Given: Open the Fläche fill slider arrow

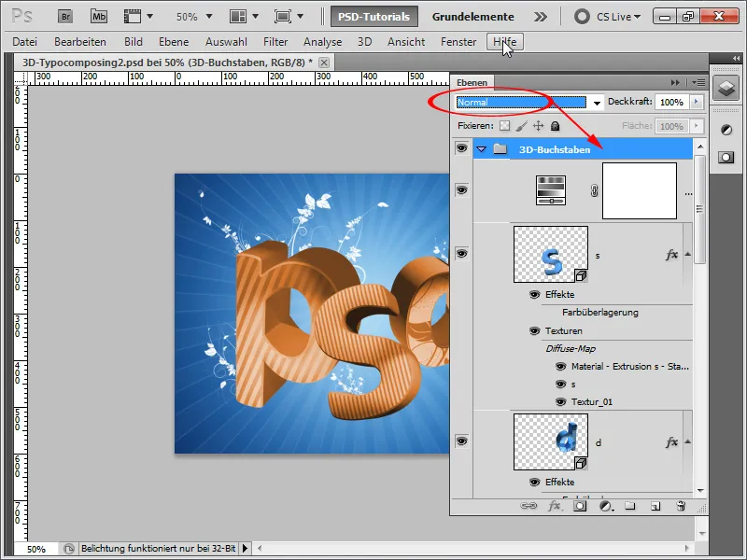Looking at the screenshot, I should click(x=696, y=126).
